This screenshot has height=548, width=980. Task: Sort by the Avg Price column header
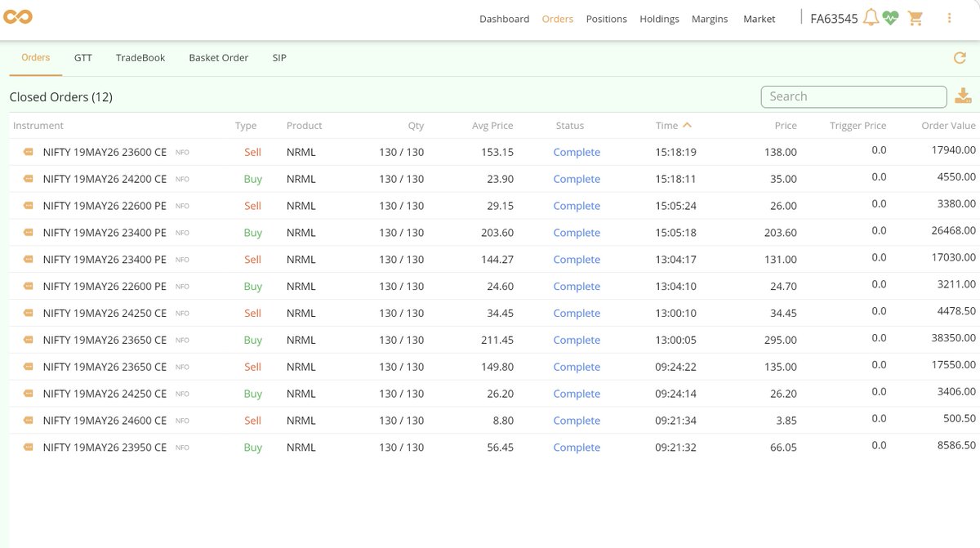point(492,126)
